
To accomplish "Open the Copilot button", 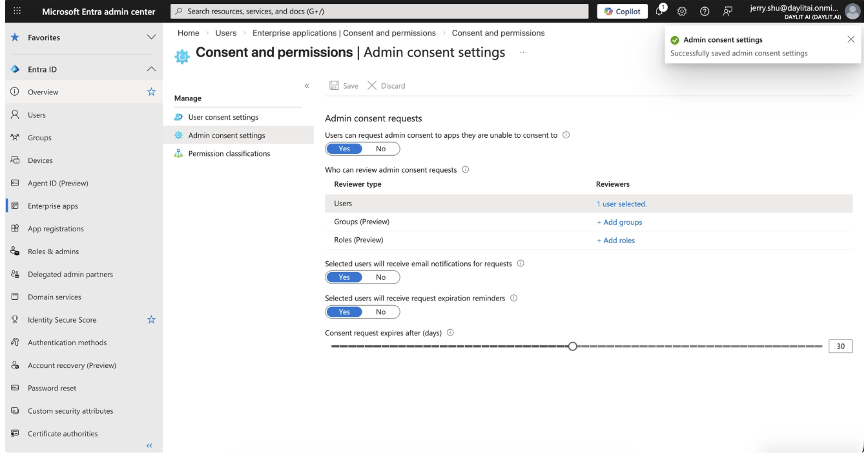I will [623, 12].
